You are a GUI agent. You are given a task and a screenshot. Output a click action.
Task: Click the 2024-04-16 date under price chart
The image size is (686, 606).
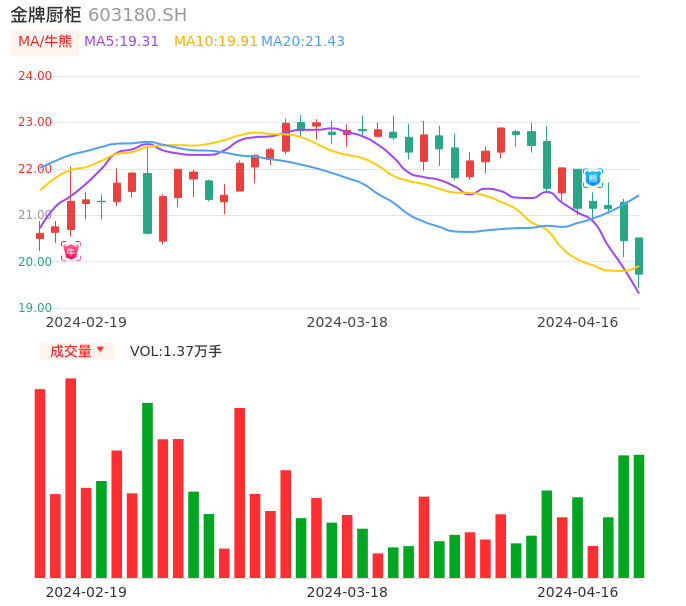578,322
